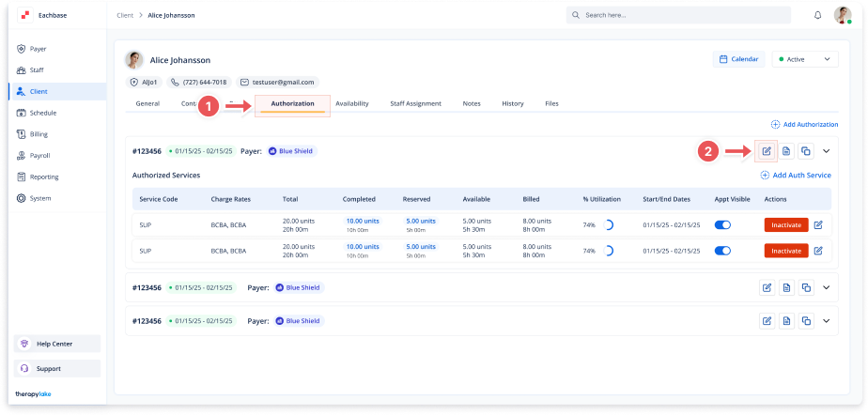868x415 pixels.
Task: Edit the first SUP service row
Action: pyautogui.click(x=818, y=225)
